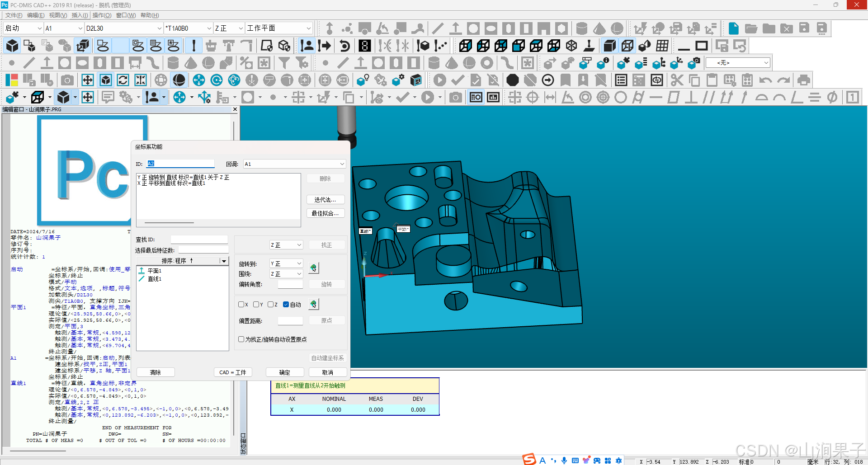The width and height of the screenshot is (868, 465).
Task: Click the CAD = 工件 button
Action: pyautogui.click(x=233, y=372)
